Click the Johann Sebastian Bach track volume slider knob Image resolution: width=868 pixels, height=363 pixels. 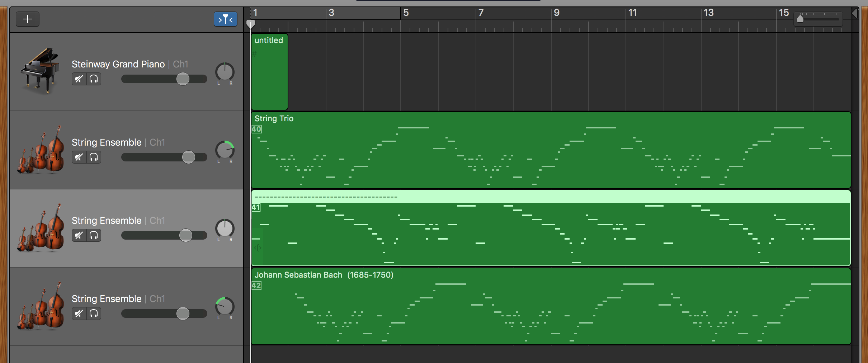pos(183,313)
